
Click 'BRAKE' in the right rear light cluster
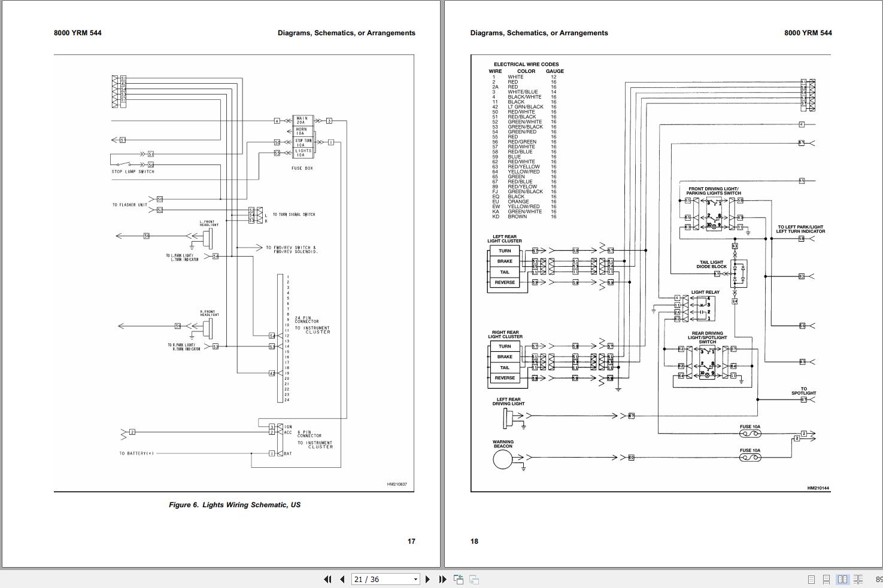point(505,357)
